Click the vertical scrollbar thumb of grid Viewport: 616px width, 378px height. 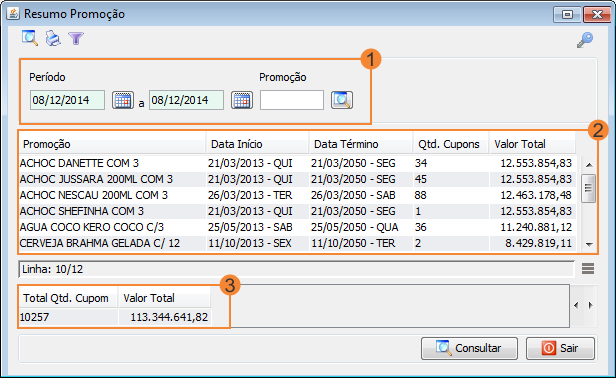(x=588, y=188)
